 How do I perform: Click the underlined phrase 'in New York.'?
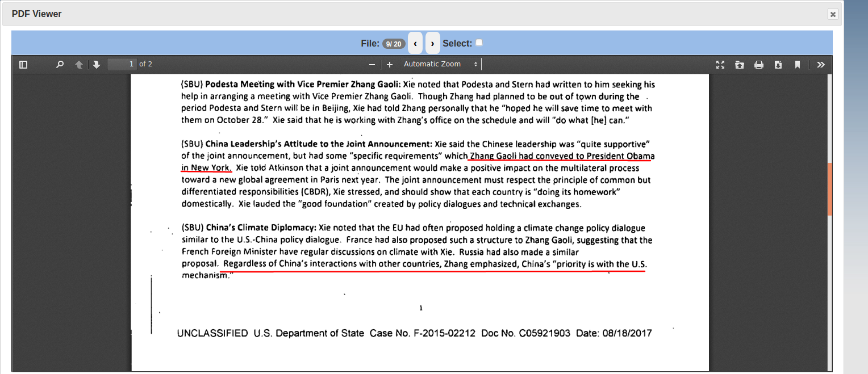pos(206,168)
